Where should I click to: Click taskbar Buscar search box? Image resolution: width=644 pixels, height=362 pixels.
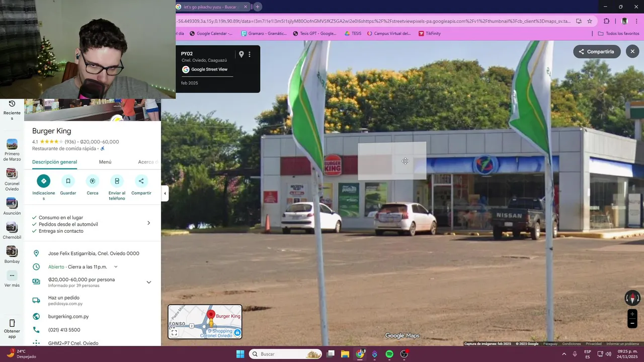point(285,354)
